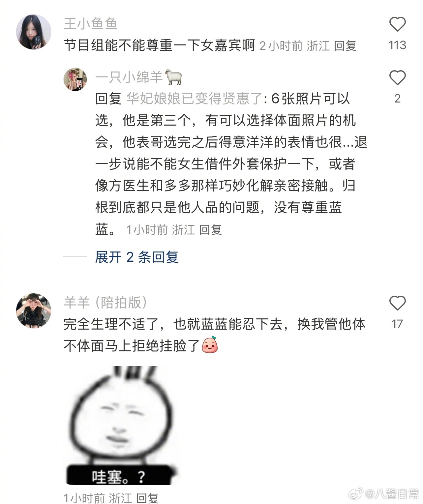Open username 王小鱼鱼
423x504 pixels.
click(x=91, y=24)
